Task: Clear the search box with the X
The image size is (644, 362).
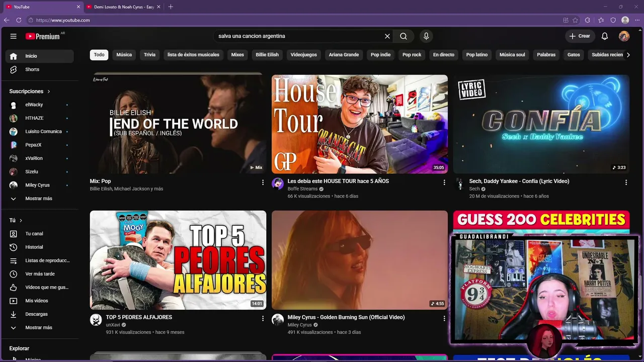Action: point(387,36)
